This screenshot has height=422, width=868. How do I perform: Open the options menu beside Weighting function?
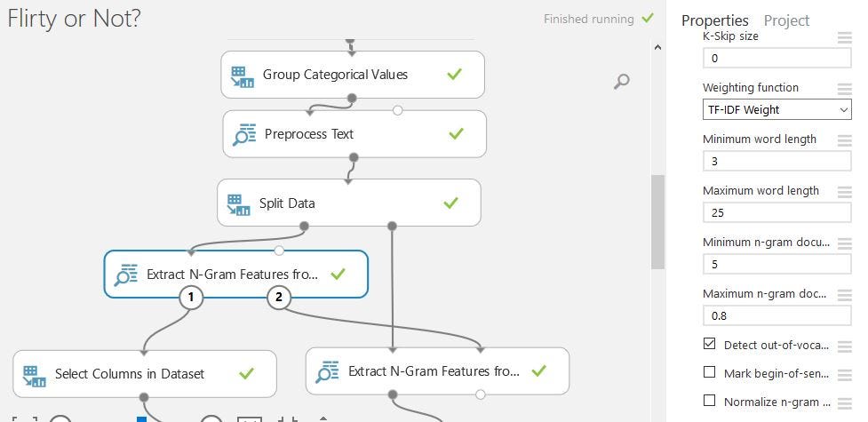point(844,88)
